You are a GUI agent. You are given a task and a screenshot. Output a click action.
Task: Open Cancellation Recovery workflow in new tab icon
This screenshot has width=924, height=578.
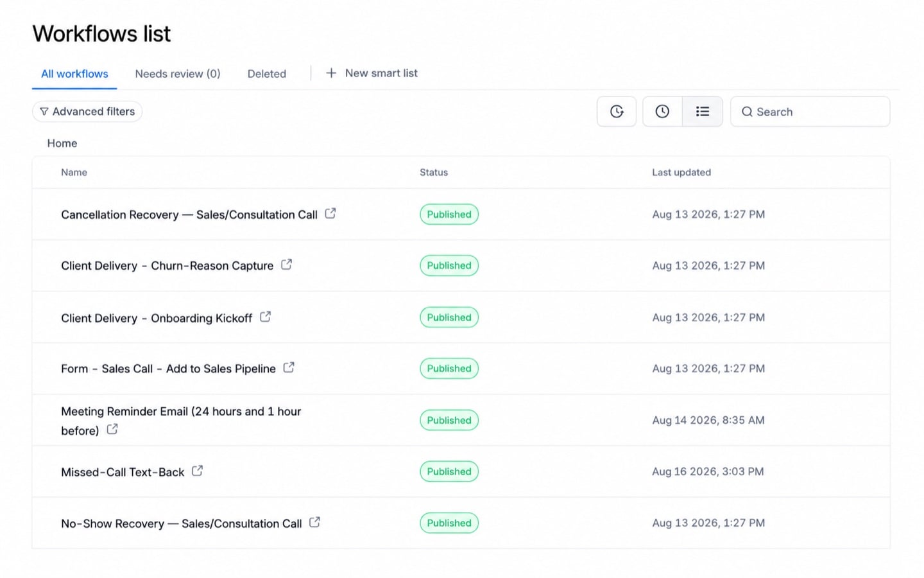(330, 213)
